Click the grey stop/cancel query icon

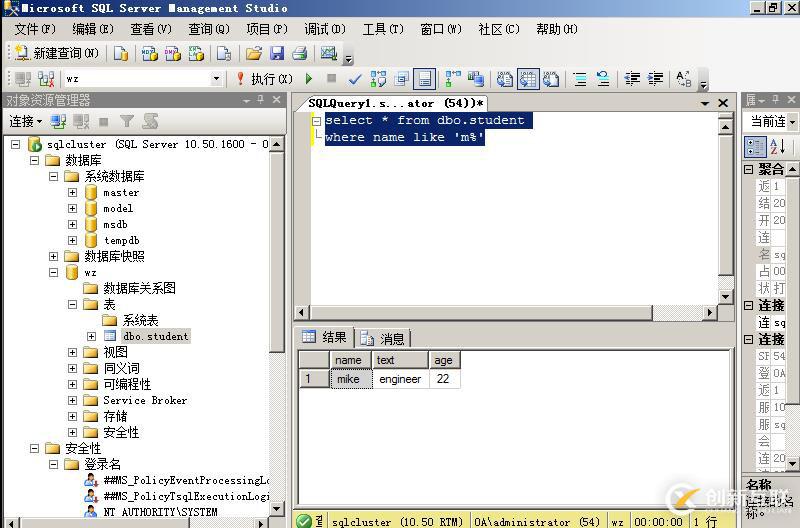tap(332, 78)
